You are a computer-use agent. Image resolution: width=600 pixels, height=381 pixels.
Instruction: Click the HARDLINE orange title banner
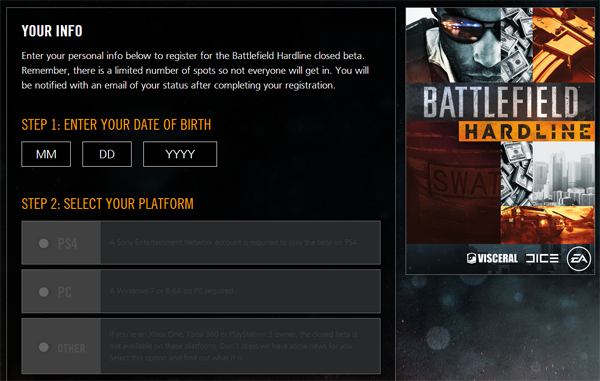[x=527, y=132]
